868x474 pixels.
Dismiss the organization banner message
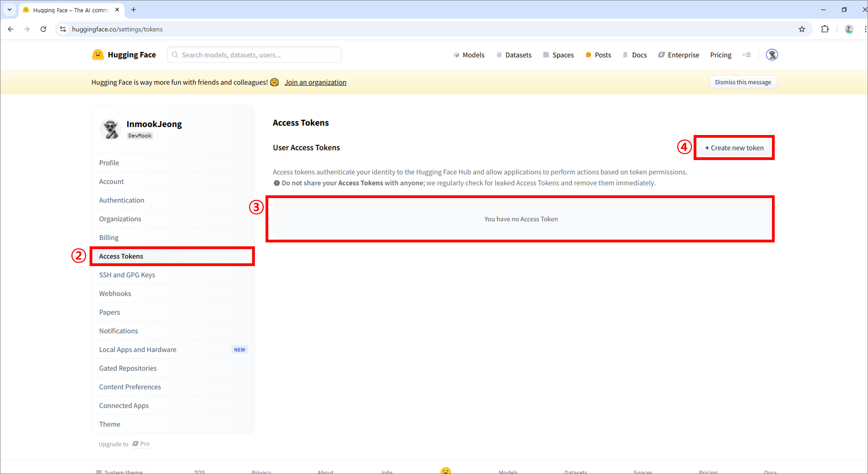(743, 82)
